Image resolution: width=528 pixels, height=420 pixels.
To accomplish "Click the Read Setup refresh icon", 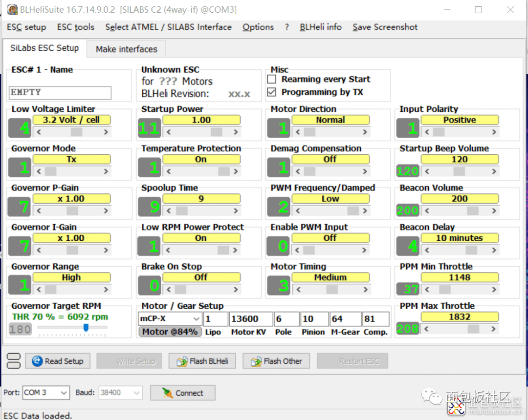I will click(x=37, y=361).
